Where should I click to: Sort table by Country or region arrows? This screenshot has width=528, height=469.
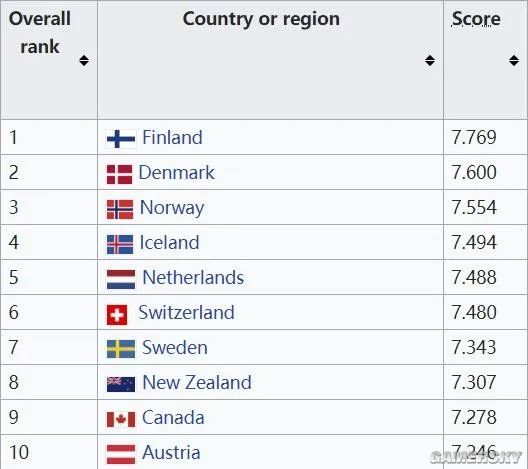[x=430, y=61]
